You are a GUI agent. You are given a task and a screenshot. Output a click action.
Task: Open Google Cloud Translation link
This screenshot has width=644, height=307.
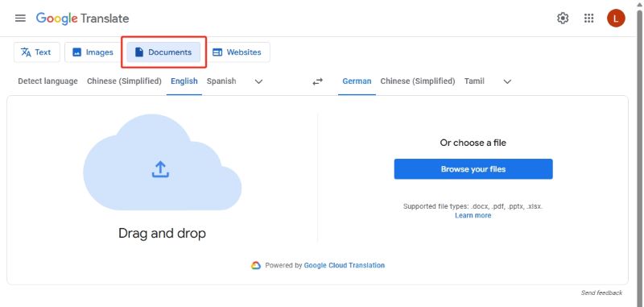(345, 265)
